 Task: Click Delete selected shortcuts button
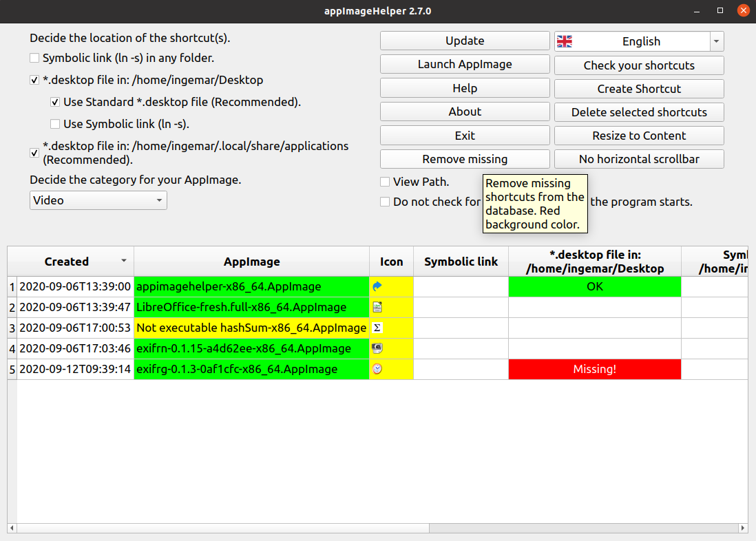(639, 112)
